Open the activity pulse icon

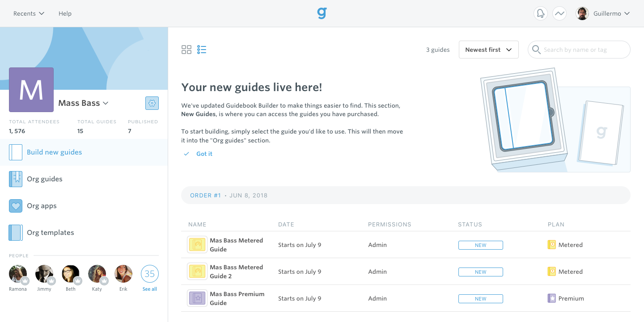click(x=559, y=13)
